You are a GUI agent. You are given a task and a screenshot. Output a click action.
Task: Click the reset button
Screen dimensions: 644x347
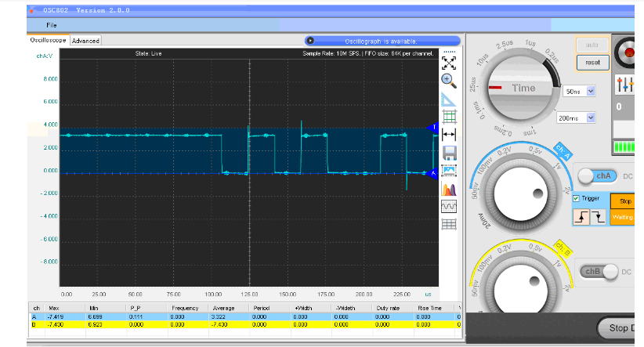(x=592, y=62)
